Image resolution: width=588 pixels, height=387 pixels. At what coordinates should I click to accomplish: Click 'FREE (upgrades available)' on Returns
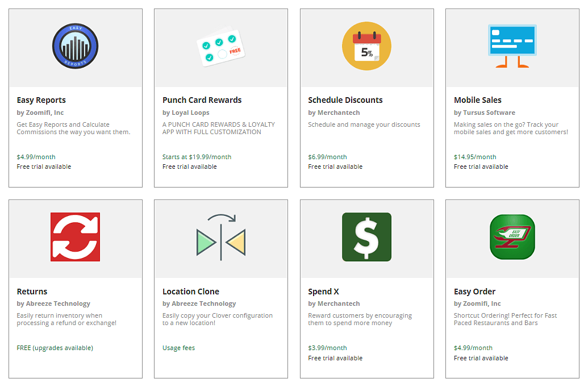click(x=55, y=348)
